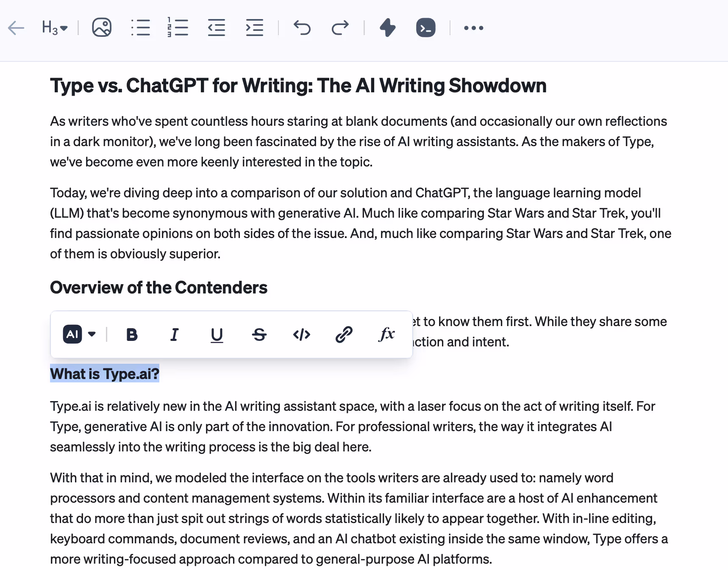This screenshot has width=728, height=570.
Task: Click paragraph starting 'Today, we're diving deep'
Action: [x=361, y=223]
